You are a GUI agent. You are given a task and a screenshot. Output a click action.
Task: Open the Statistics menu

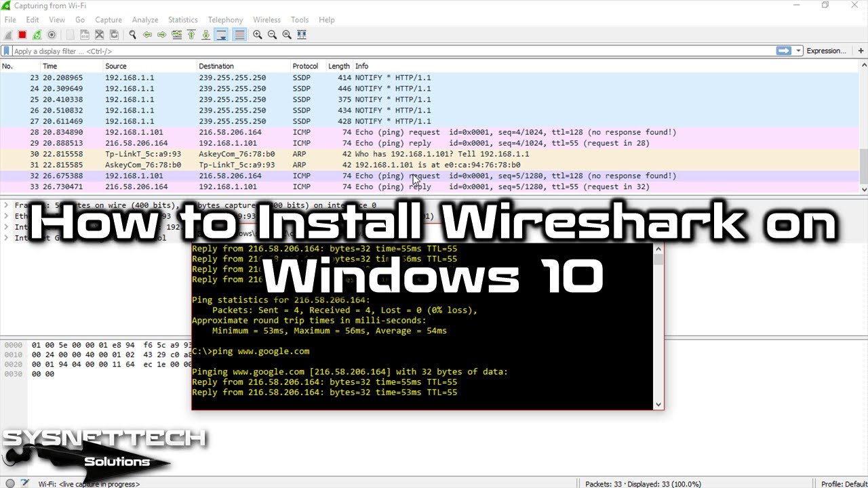(183, 20)
